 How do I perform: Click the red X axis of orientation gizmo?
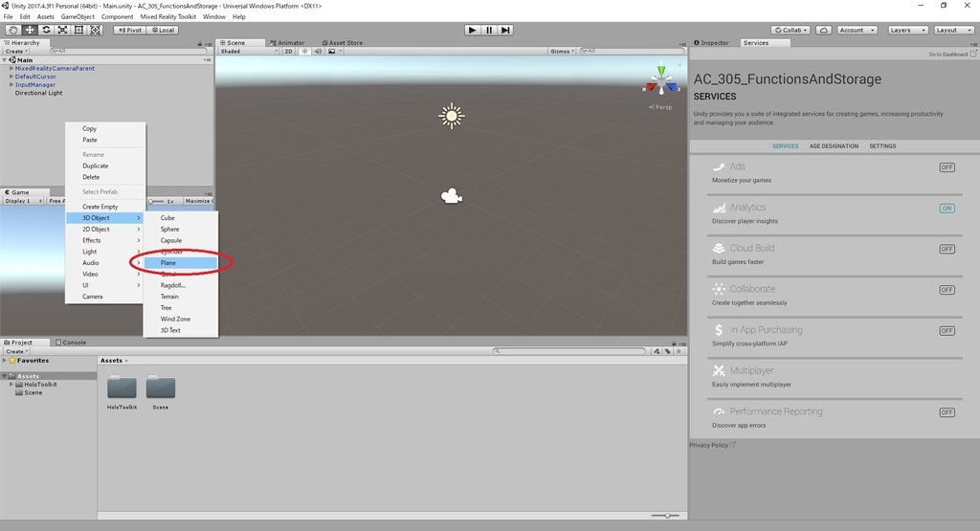pyautogui.click(x=651, y=88)
